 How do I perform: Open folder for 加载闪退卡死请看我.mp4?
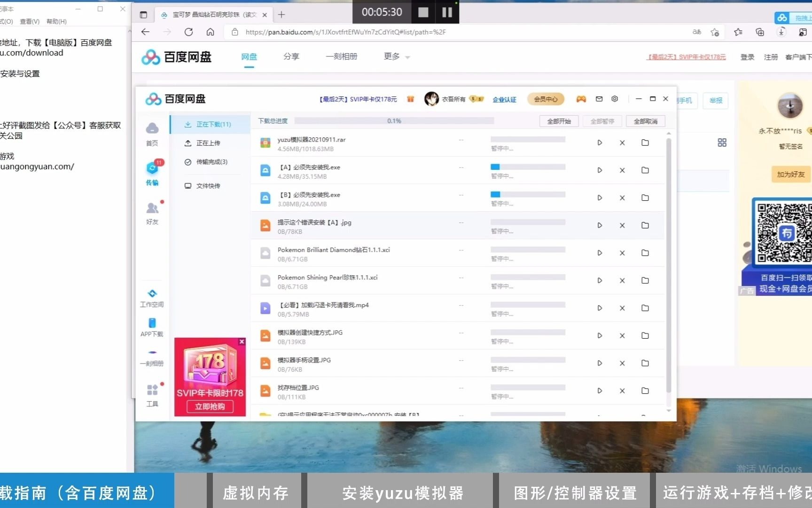click(645, 308)
